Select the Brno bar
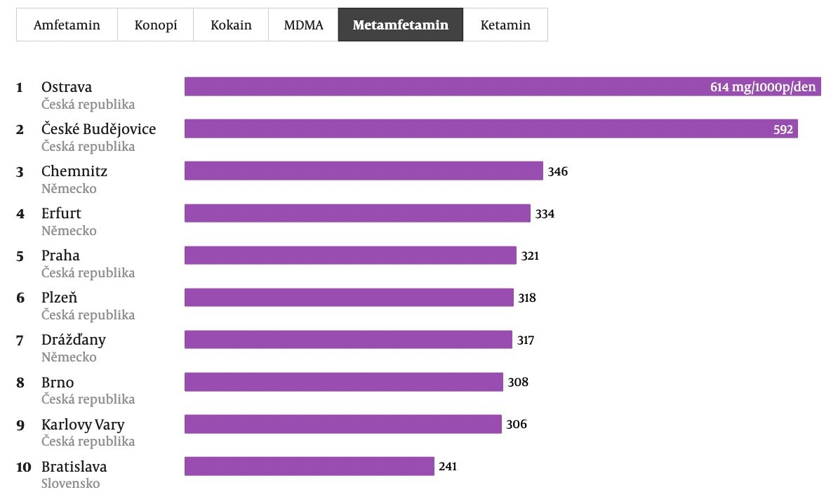The width and height of the screenshot is (838, 504). [x=344, y=382]
